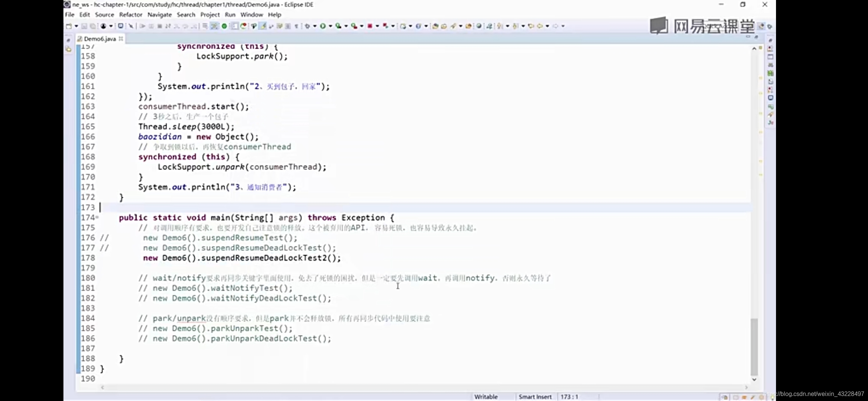
Task: Open the Edit menu
Action: (85, 14)
